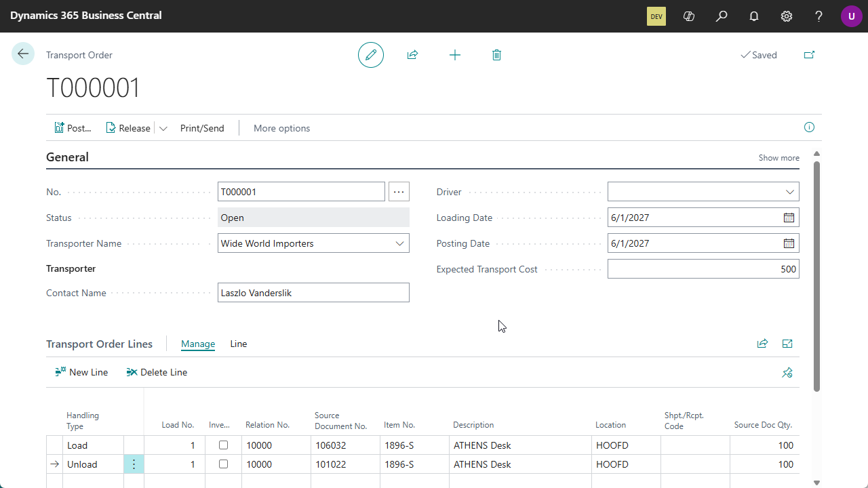Open settings gear
This screenshot has height=488, width=868.
pos(787,16)
